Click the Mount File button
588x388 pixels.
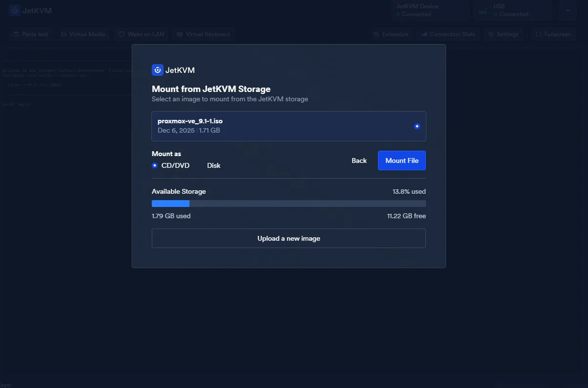point(401,160)
